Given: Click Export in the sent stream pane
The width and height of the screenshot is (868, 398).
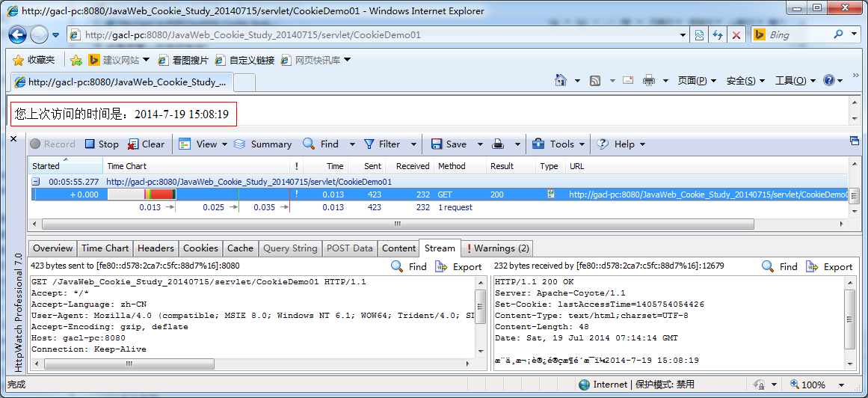Looking at the screenshot, I should click(x=458, y=266).
